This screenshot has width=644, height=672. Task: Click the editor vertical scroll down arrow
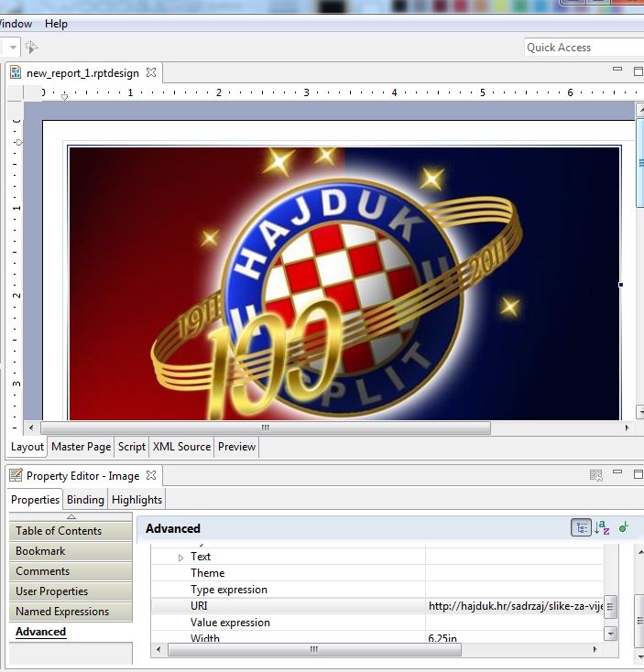point(640,412)
